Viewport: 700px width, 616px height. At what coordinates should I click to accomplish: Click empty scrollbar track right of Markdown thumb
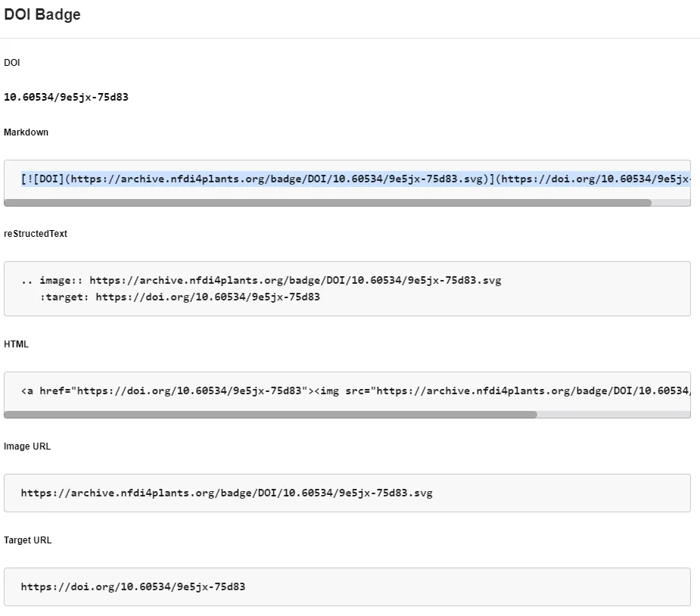click(x=670, y=203)
